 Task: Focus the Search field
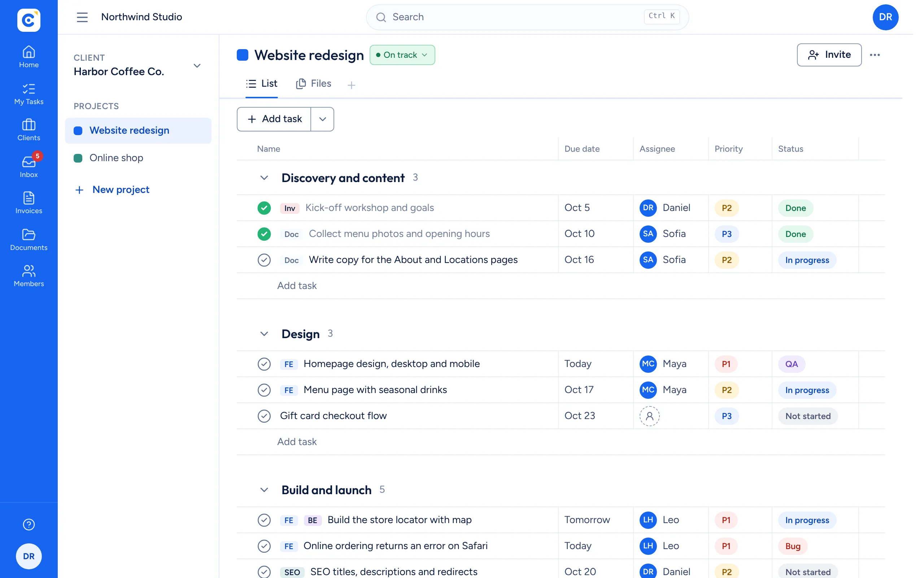click(527, 17)
